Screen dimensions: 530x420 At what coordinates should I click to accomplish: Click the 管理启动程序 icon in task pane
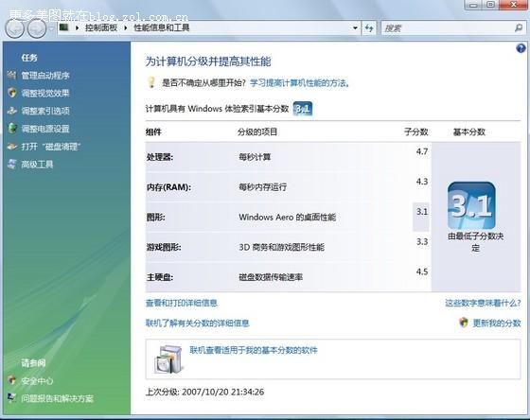[x=11, y=75]
